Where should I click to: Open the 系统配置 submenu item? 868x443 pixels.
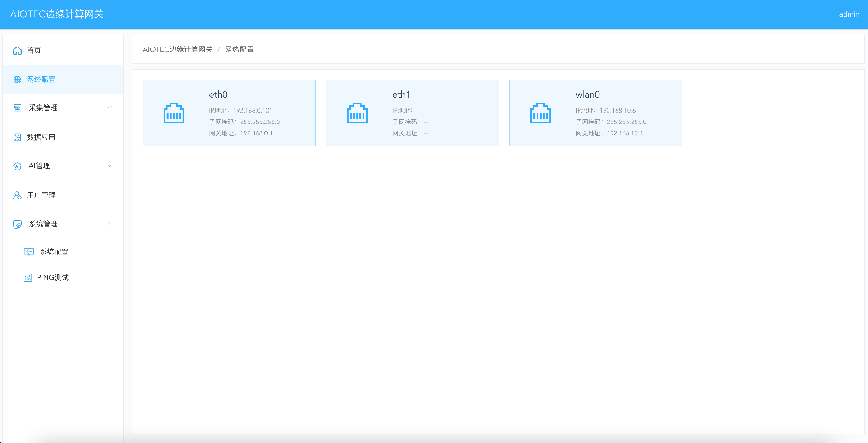click(x=54, y=252)
